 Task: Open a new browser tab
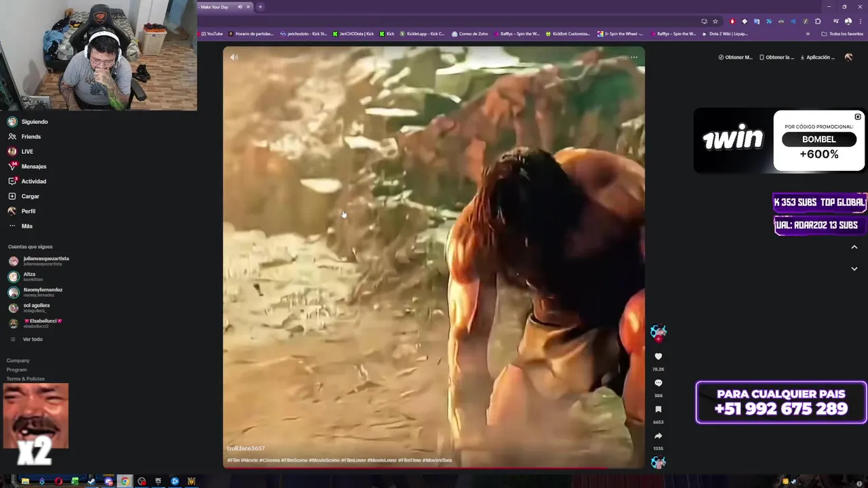260,7
